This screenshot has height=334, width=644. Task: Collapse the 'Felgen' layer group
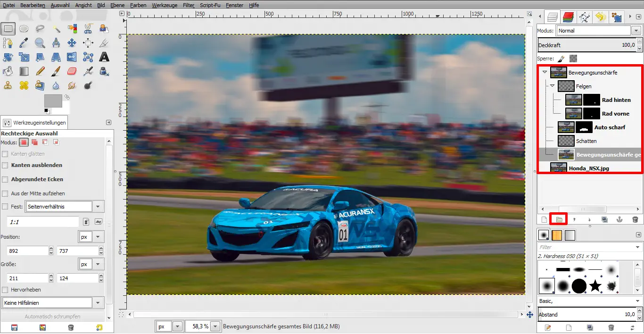click(x=552, y=86)
